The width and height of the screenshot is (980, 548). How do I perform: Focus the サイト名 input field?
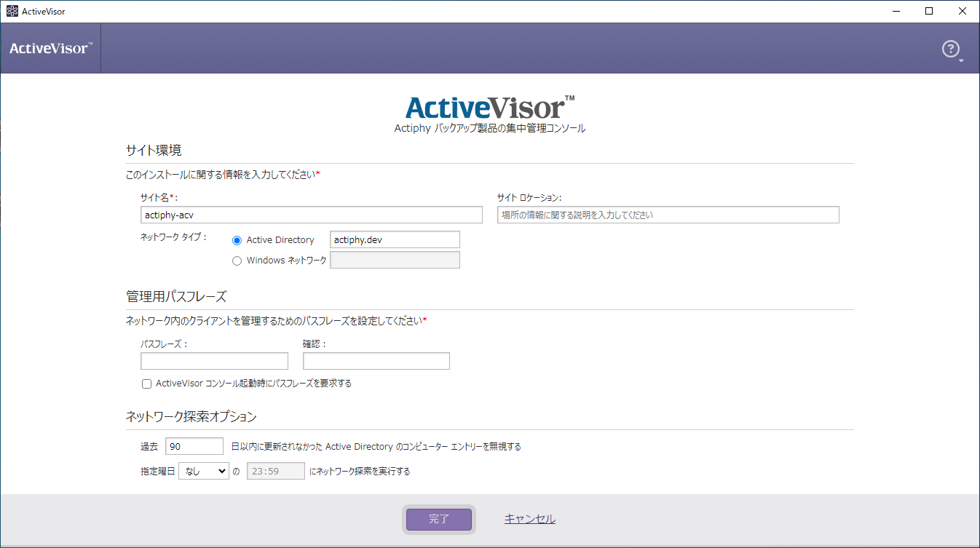coord(312,215)
